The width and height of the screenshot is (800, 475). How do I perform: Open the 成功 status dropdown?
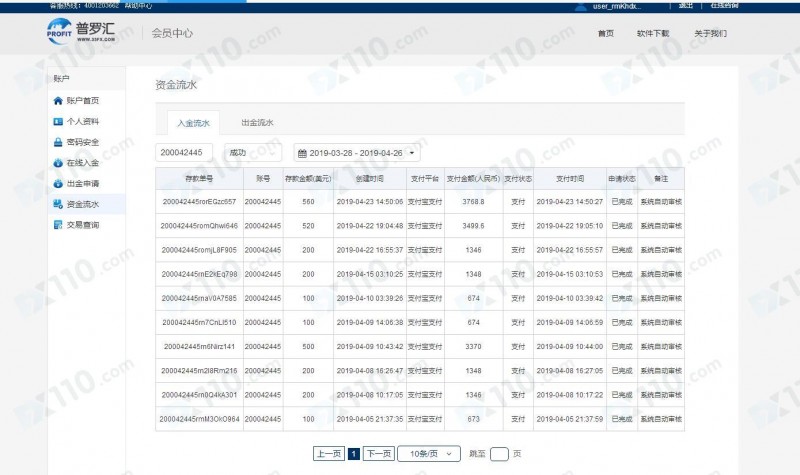click(253, 153)
